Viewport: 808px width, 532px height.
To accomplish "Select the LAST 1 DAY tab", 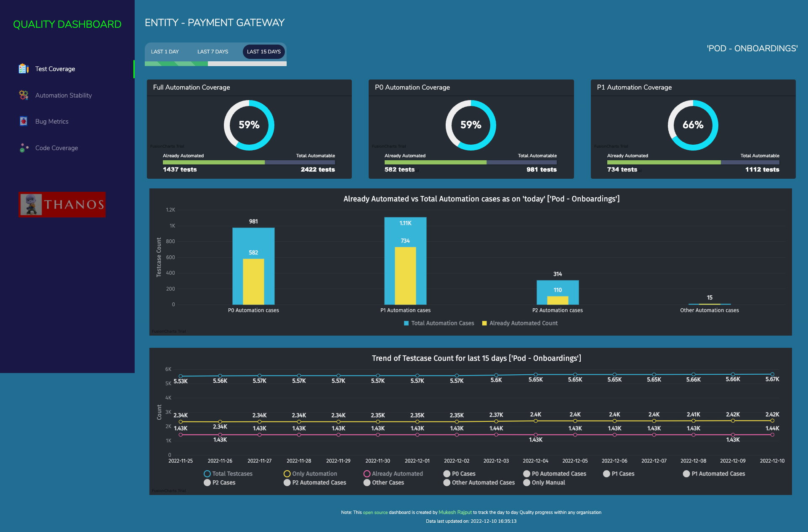I will 165,52.
